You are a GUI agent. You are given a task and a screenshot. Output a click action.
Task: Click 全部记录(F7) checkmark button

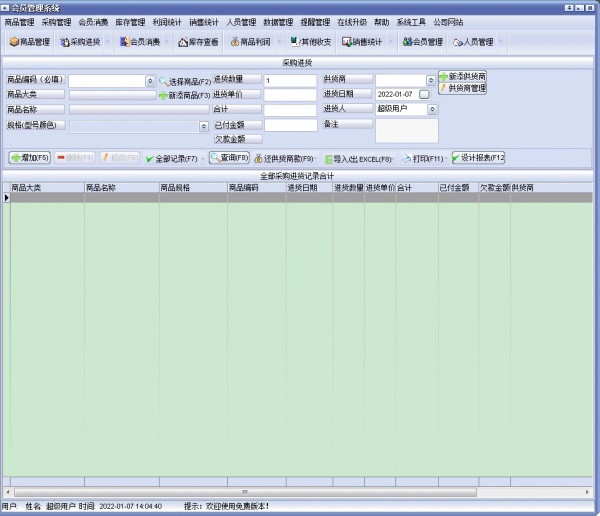(x=171, y=158)
